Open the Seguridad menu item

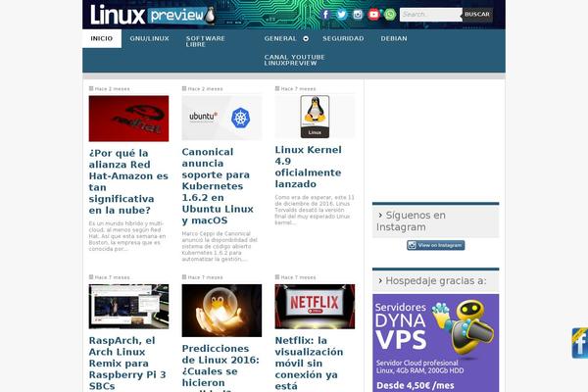coord(343,38)
